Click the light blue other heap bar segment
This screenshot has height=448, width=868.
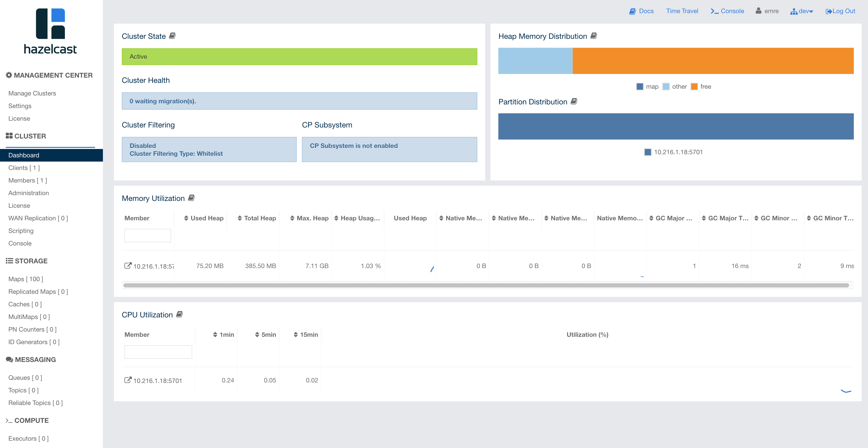(x=535, y=61)
